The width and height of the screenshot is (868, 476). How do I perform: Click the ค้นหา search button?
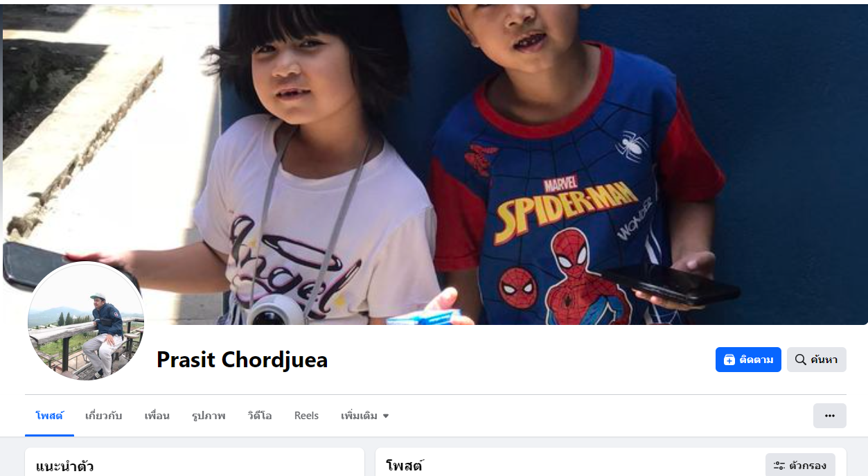click(817, 360)
